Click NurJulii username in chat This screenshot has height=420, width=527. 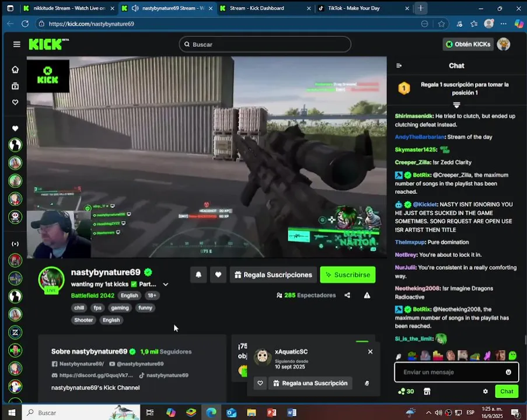(405, 268)
